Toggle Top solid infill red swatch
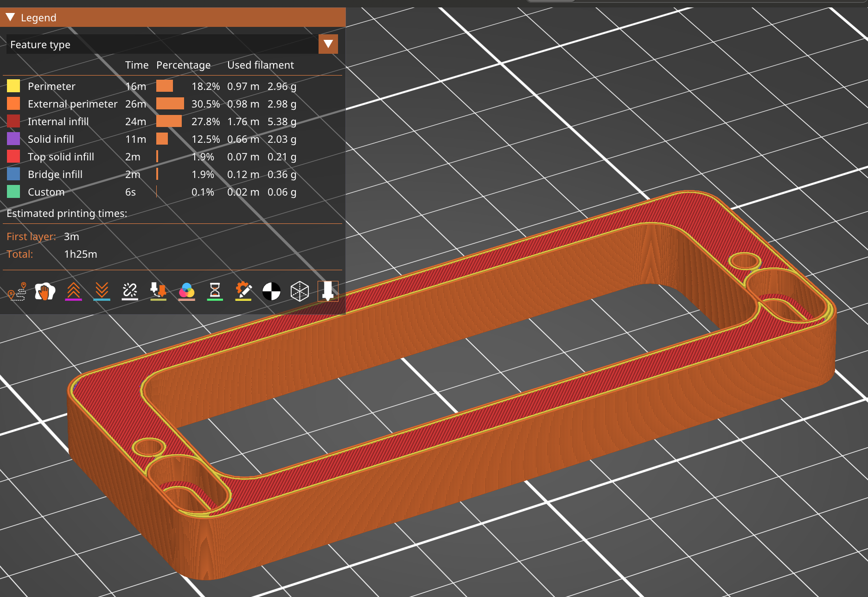Image resolution: width=868 pixels, height=597 pixels. (13, 156)
